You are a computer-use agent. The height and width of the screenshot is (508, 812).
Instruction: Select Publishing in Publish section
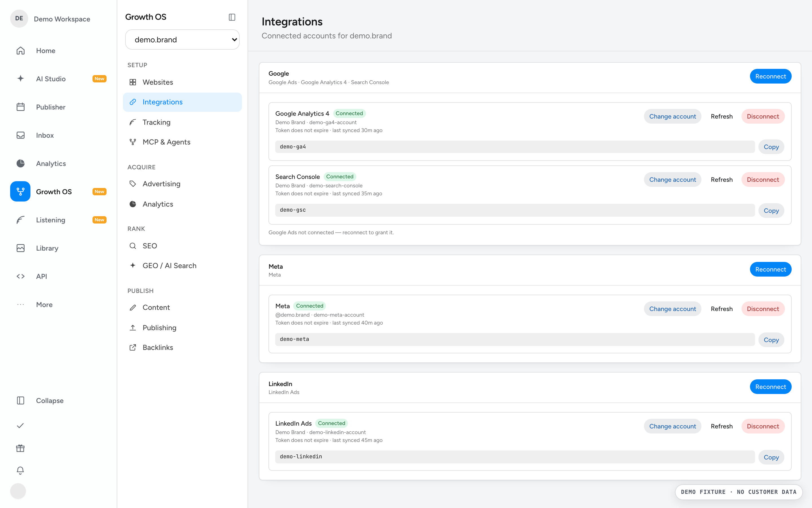[x=182, y=328]
